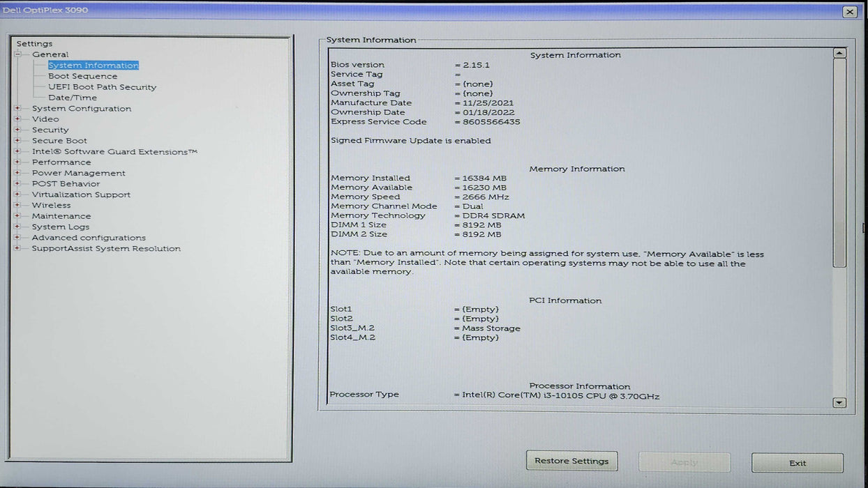868x488 pixels.
Task: Click the Dell OptiPlex 3090 title
Action: point(45,10)
